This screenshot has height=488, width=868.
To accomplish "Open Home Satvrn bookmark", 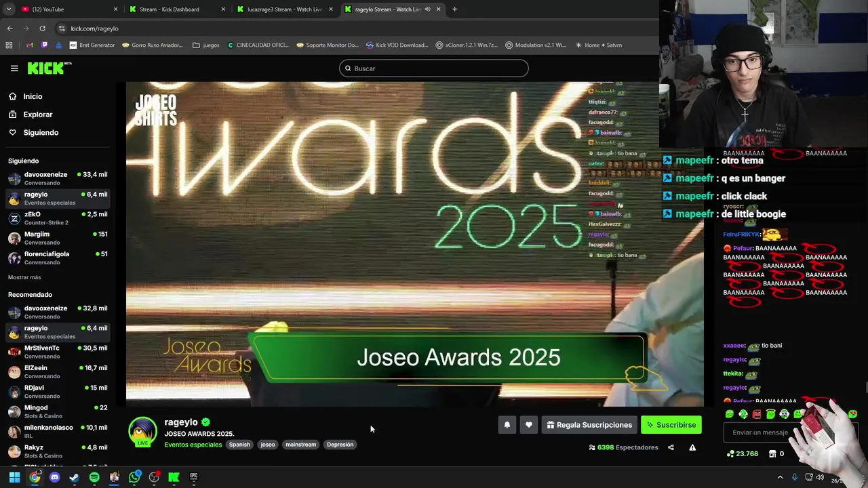I will point(598,45).
